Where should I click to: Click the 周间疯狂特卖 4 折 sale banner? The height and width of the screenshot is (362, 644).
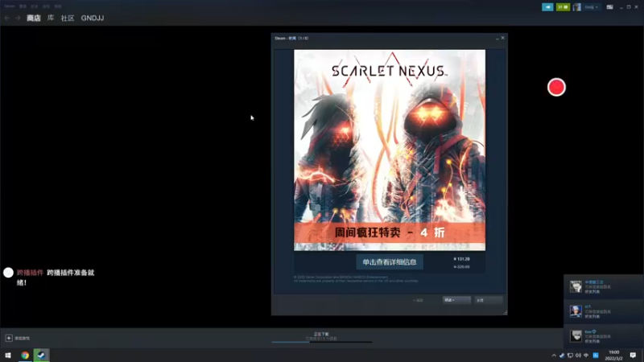click(x=390, y=232)
